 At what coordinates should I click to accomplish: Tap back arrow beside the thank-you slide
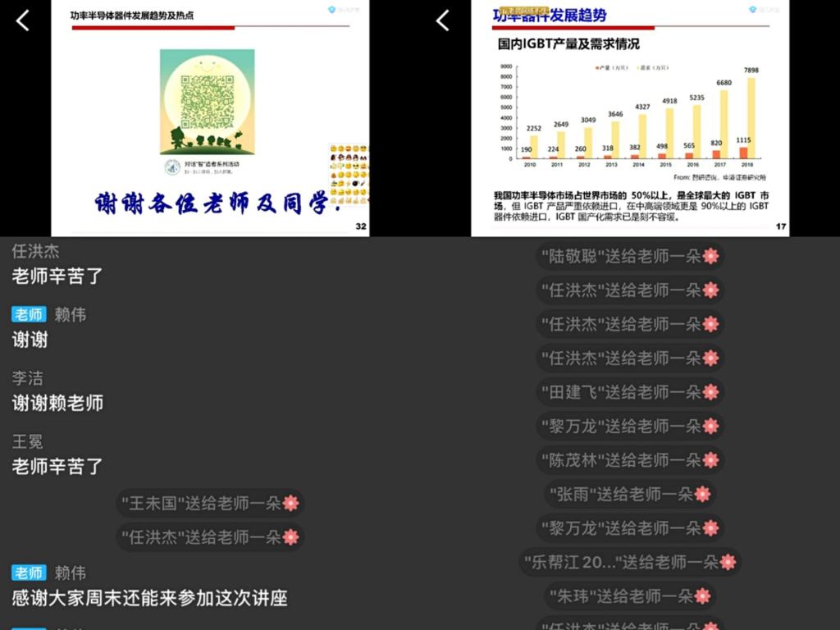click(x=22, y=21)
